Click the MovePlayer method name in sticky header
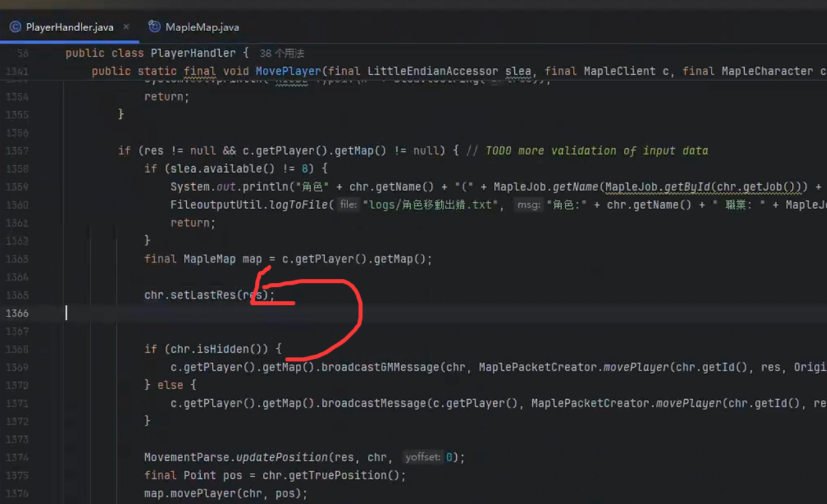Viewport: 827px width, 504px height. tap(288, 71)
